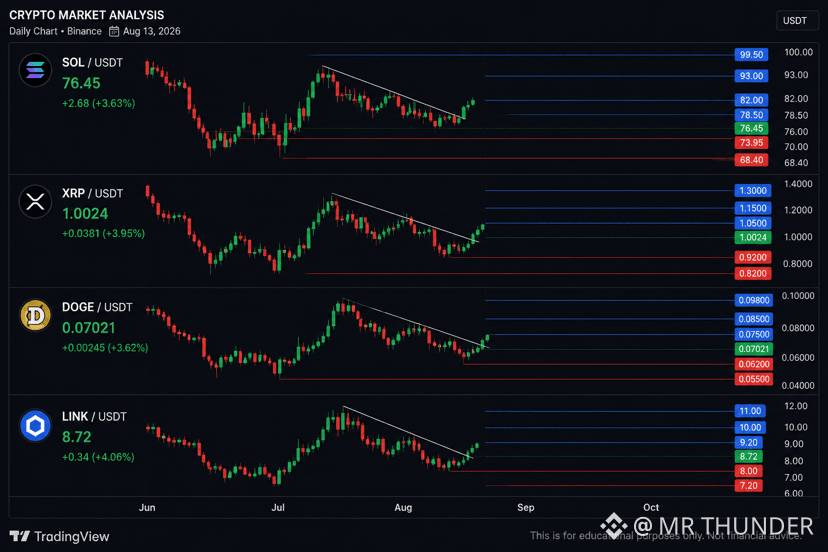Screen dimensions: 828x552
Task: Click the green 1.0024 XRP price label
Action: [753, 237]
